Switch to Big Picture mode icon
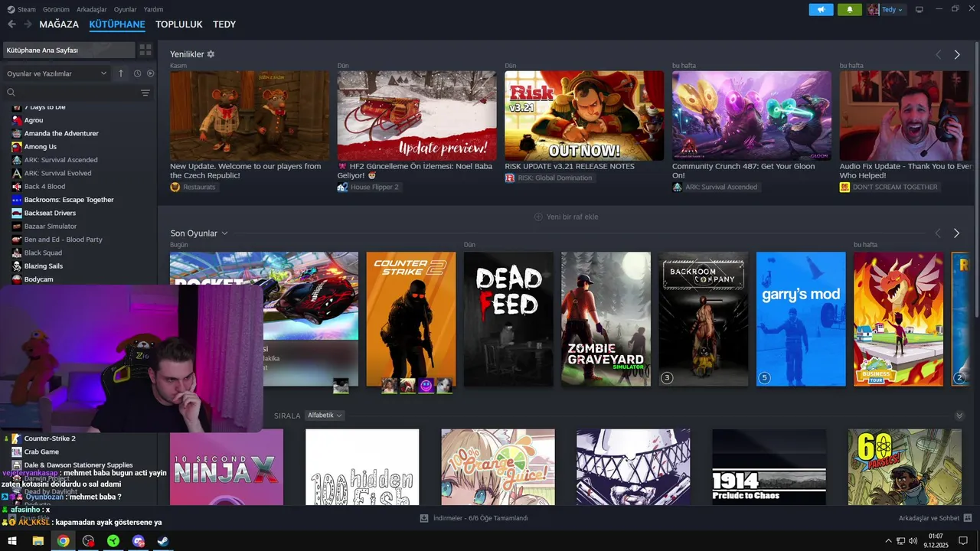Image resolution: width=980 pixels, height=551 pixels. point(920,9)
